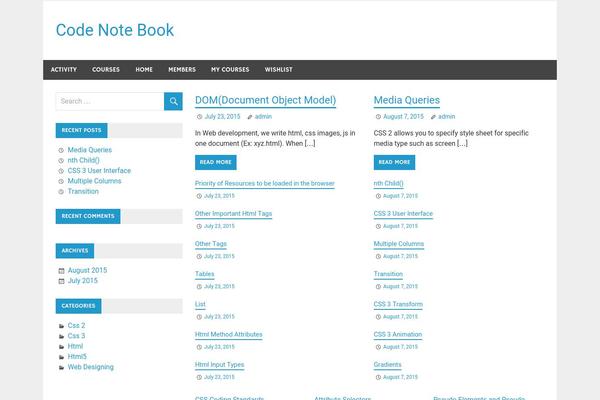600x400 pixels.
Task: Open the CSS 3 Transform post
Action: point(398,305)
